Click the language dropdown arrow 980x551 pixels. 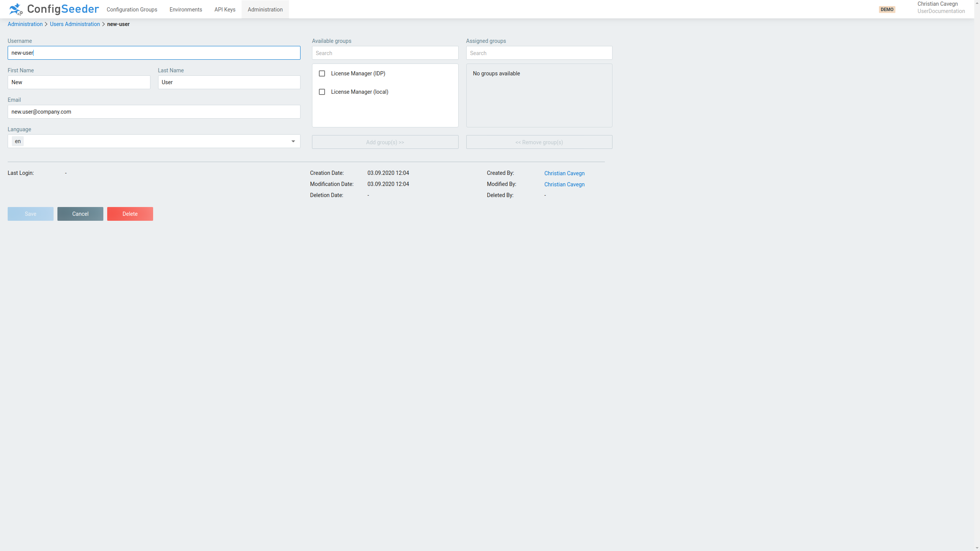click(293, 142)
